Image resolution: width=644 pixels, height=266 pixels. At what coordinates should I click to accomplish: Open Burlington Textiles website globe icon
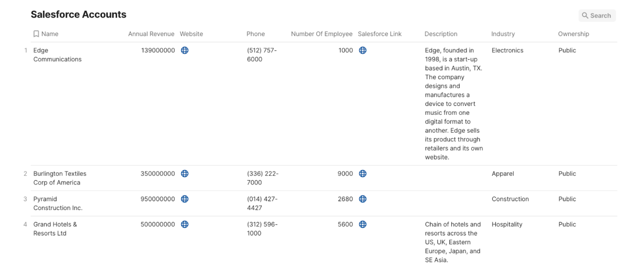click(185, 173)
